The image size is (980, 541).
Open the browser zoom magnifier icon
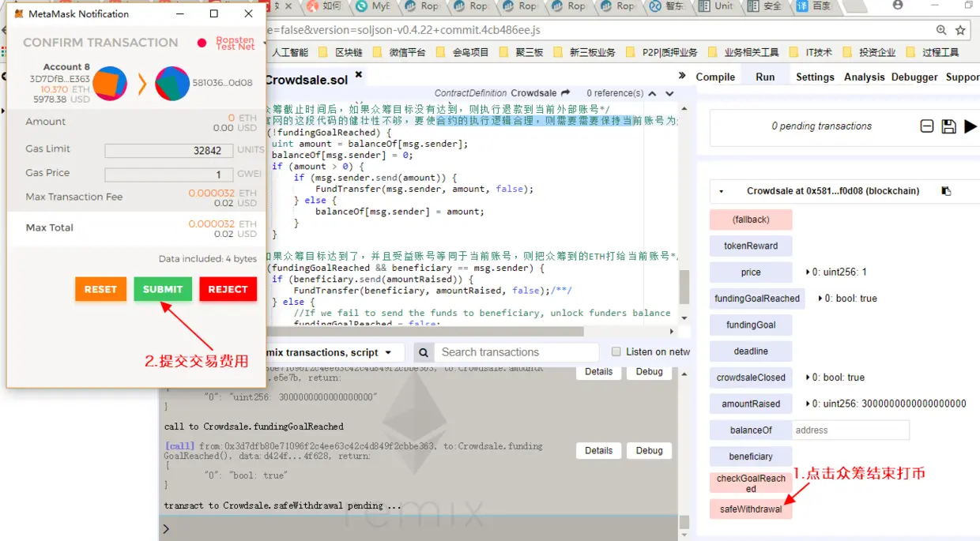click(x=941, y=30)
